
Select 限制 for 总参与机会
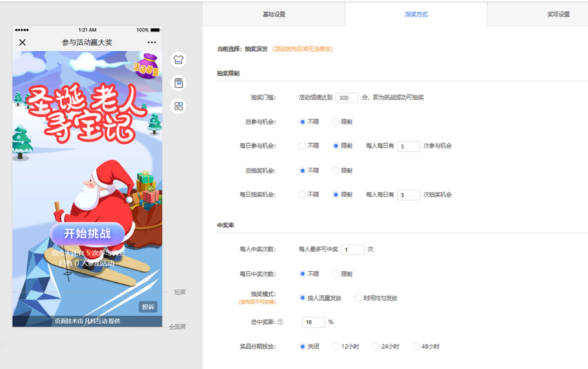pyautogui.click(x=336, y=122)
